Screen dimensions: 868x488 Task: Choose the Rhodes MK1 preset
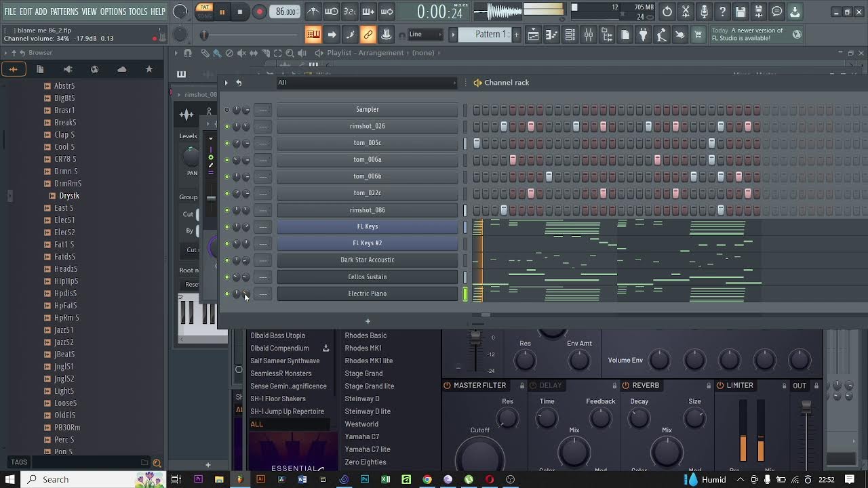point(363,348)
